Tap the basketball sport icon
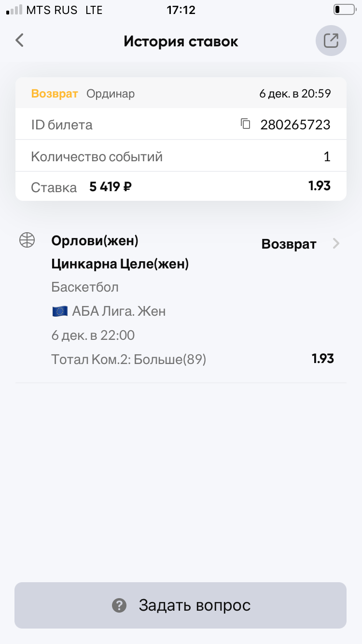 27,240
